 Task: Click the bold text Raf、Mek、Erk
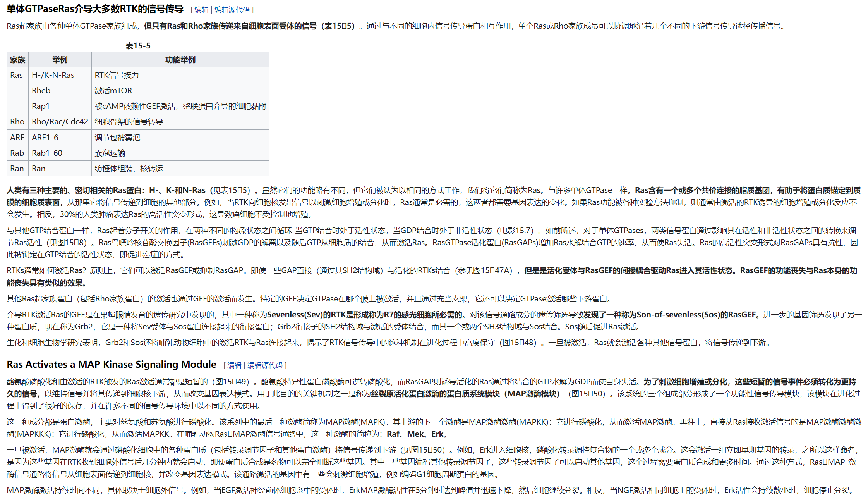[417, 434]
